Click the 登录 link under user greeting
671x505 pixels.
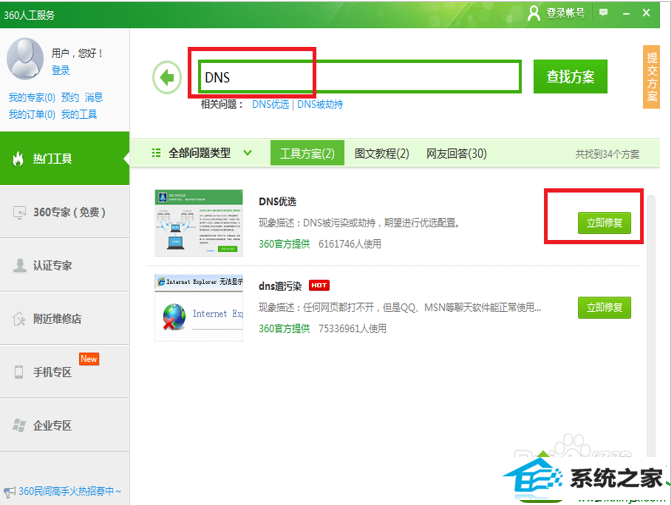coord(60,70)
